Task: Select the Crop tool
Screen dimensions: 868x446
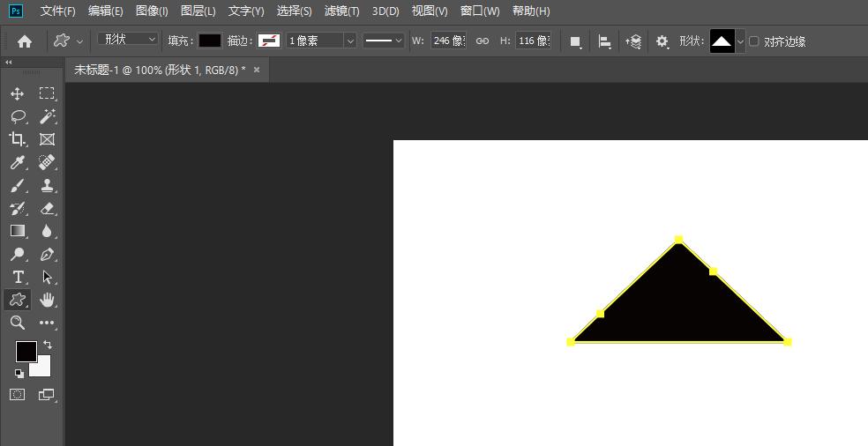Action: tap(17, 139)
